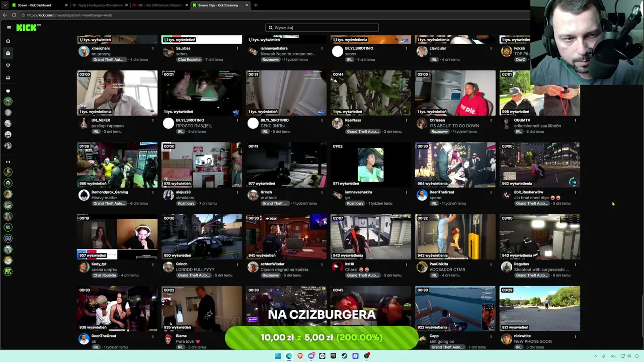This screenshot has width=644, height=362.
Task: Open Microsoft Edge from taskbar
Action: (289, 356)
